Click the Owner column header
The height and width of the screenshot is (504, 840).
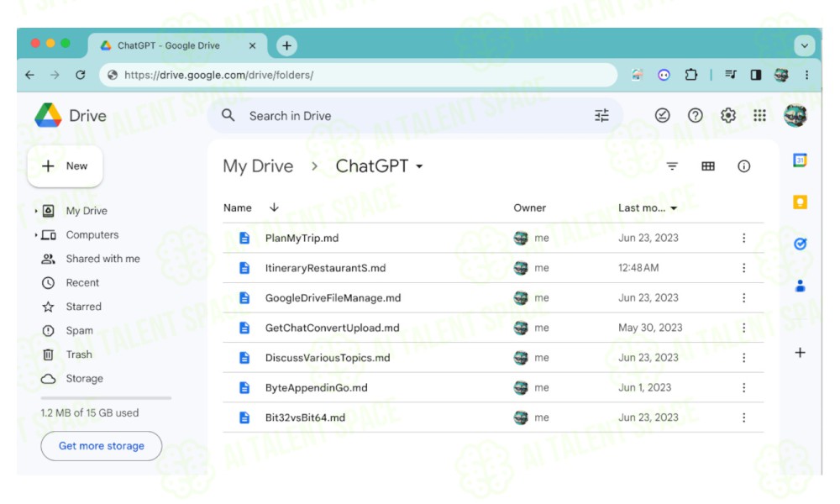tap(529, 207)
